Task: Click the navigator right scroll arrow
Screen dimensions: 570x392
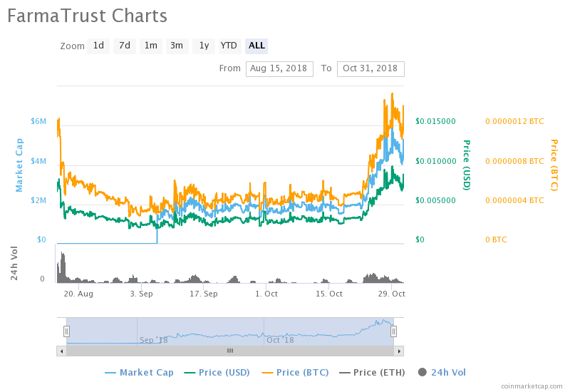Action: [399, 351]
